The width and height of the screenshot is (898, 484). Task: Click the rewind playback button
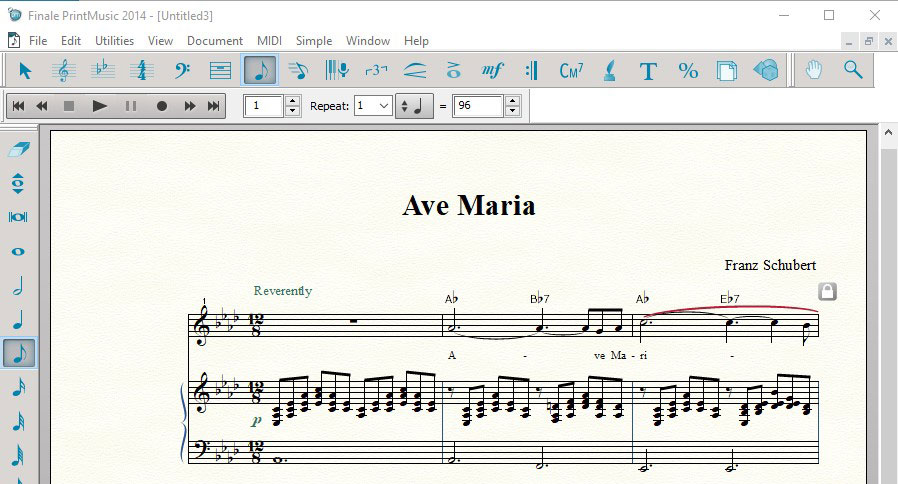point(42,106)
